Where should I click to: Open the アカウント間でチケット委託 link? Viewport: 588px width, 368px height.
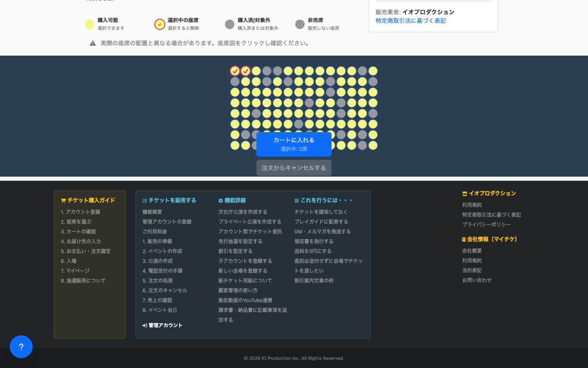250,231
